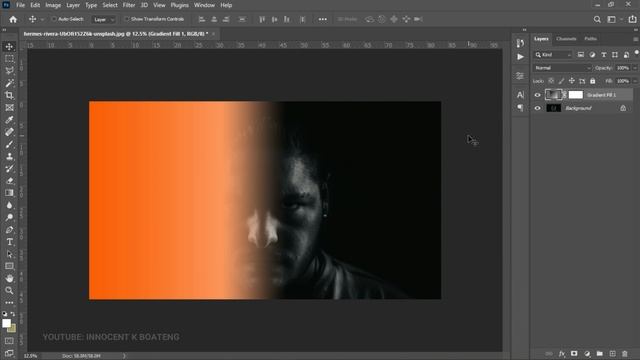Create new adjustment layer icon
Image resolution: width=640 pixels, height=360 pixels.
[587, 353]
